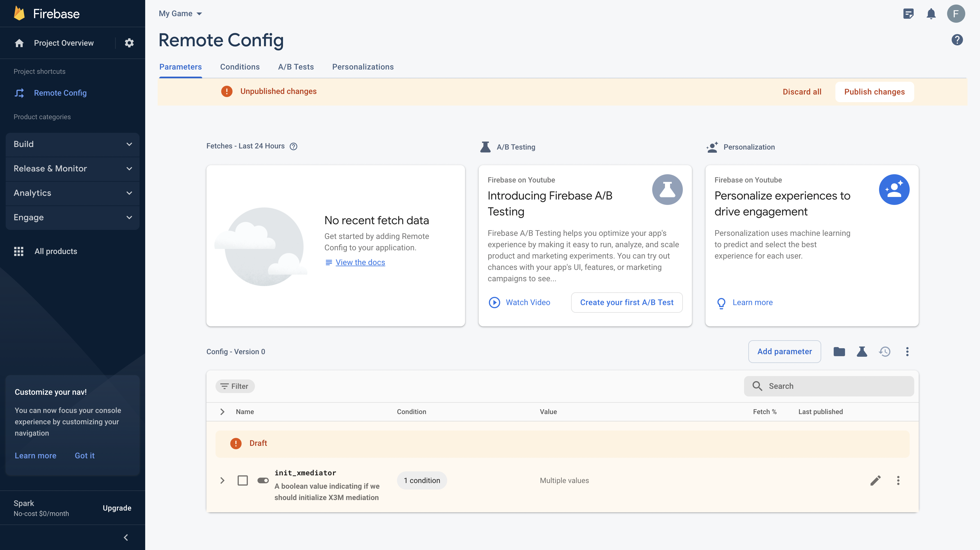980x550 pixels.
Task: Click the Watch Video play icon
Action: [494, 303]
